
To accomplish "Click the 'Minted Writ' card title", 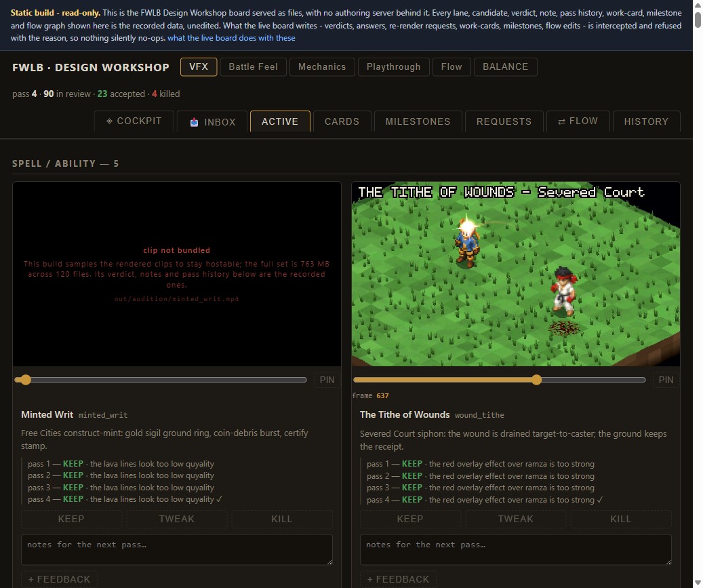I will 47,414.
